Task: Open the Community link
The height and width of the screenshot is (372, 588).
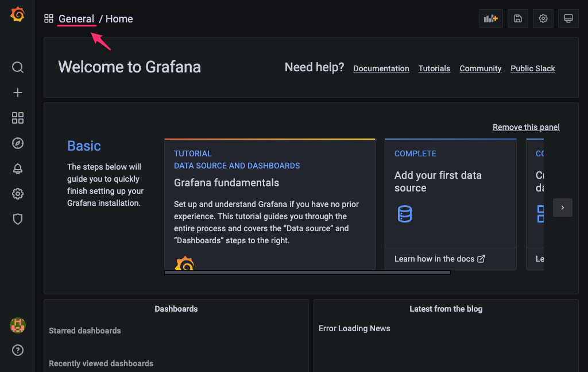Action: (481, 68)
